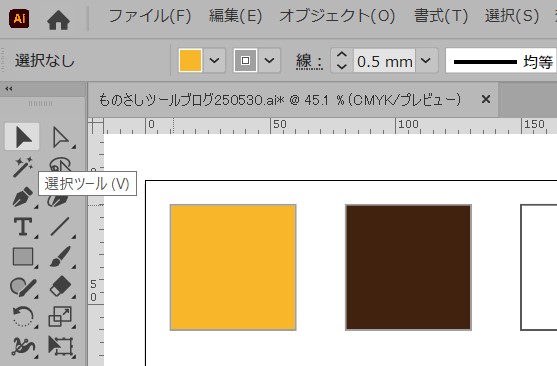Viewport: 557px width, 366px height.
Task: Select the orange square on artboard
Action: pyautogui.click(x=233, y=267)
